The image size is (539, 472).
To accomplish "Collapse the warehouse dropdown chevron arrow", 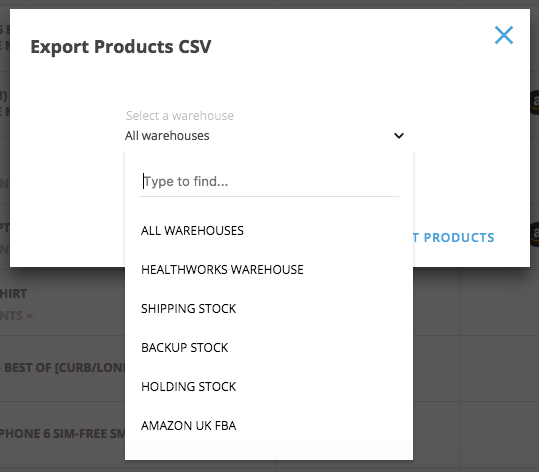I will pos(399,136).
